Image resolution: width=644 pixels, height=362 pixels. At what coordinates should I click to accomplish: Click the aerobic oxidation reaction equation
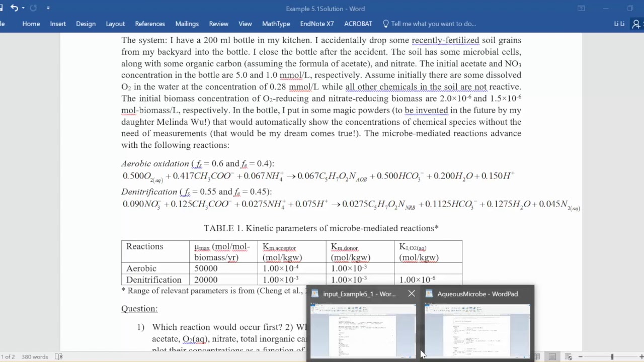(x=318, y=176)
